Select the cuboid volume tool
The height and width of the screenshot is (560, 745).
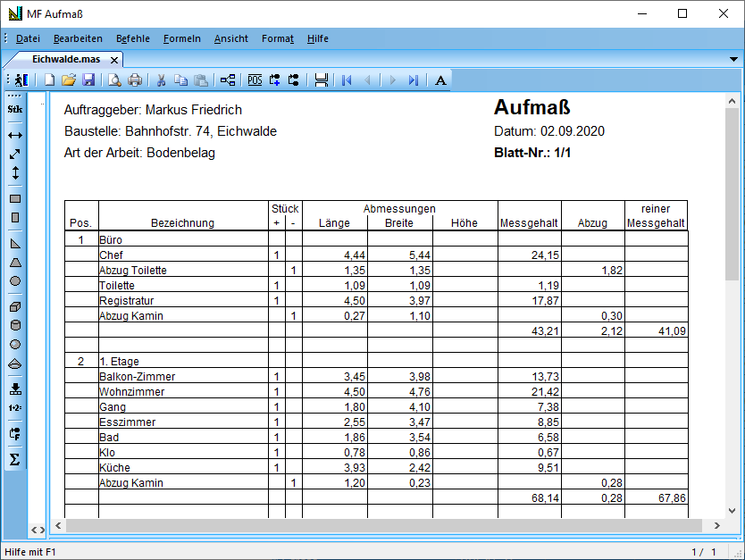pos(15,306)
